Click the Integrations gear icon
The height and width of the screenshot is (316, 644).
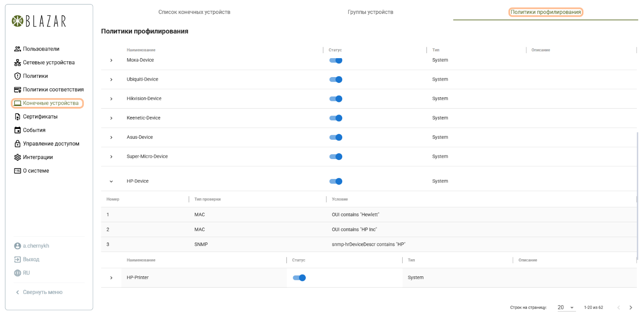[18, 157]
